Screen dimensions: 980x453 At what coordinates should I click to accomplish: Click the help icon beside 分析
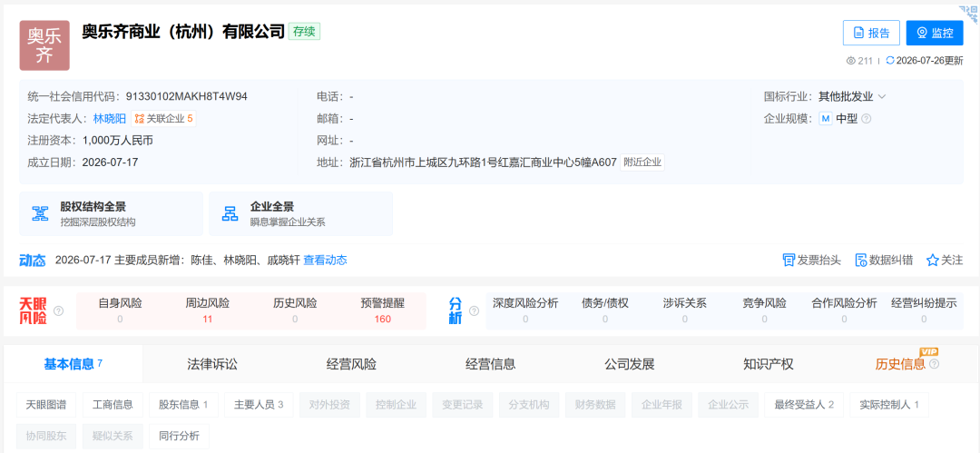pyautogui.click(x=474, y=311)
